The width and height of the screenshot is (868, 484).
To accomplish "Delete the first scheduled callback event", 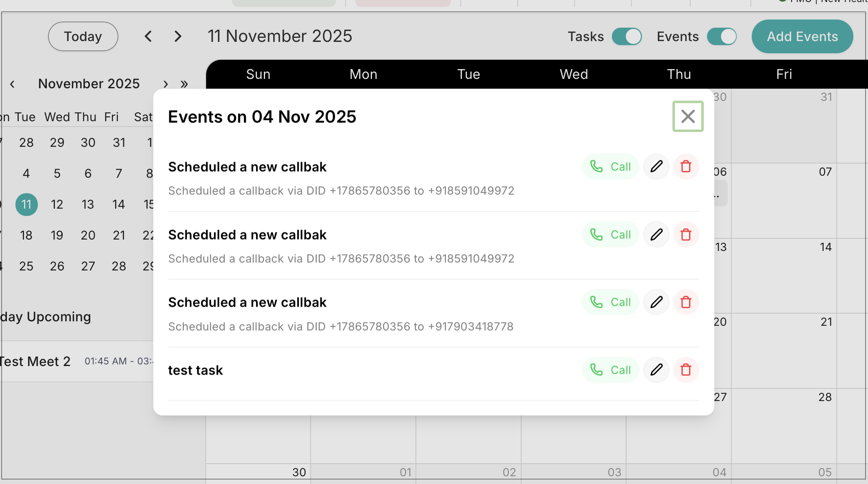I will (686, 167).
